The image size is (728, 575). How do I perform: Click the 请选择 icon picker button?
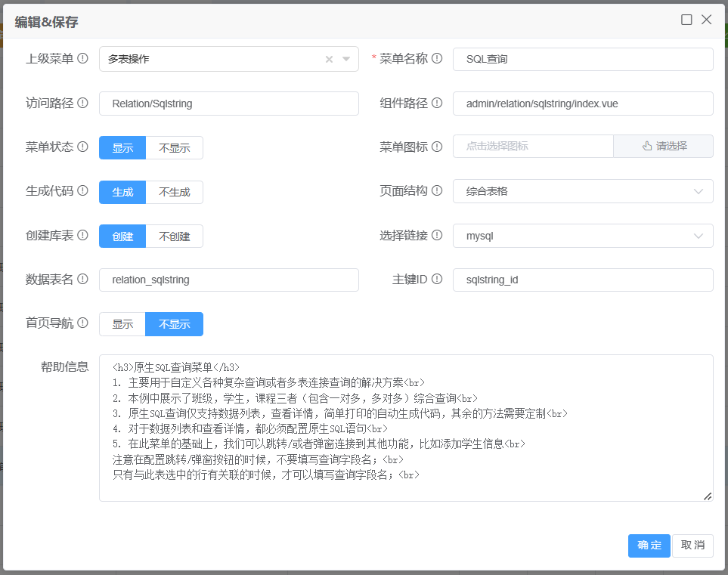tap(663, 147)
